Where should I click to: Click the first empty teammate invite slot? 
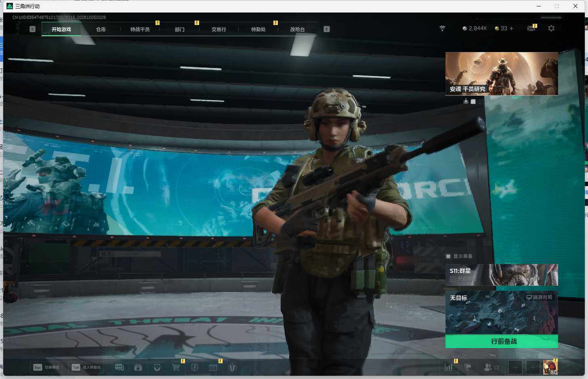pyautogui.click(x=515, y=367)
